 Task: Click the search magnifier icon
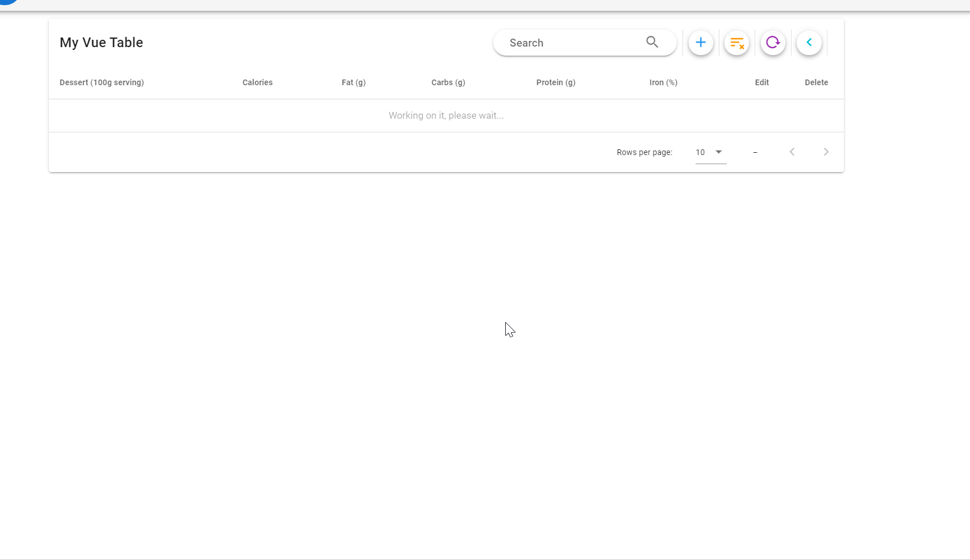[652, 42]
